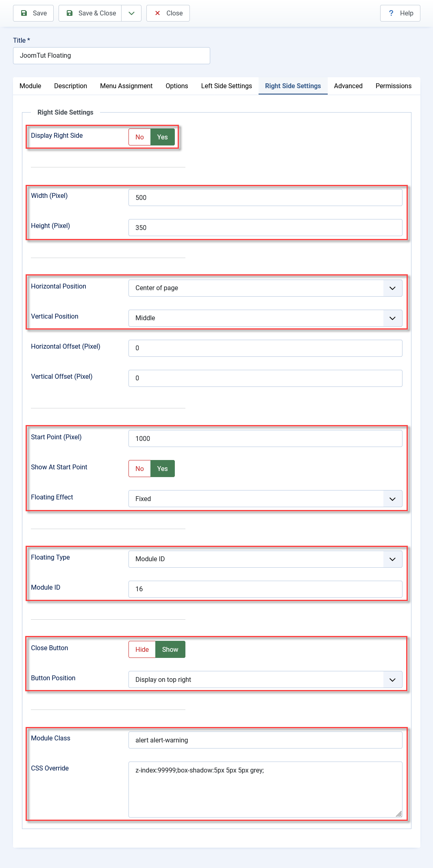
Task: Open the Floating Effect dropdown
Action: coord(265,499)
